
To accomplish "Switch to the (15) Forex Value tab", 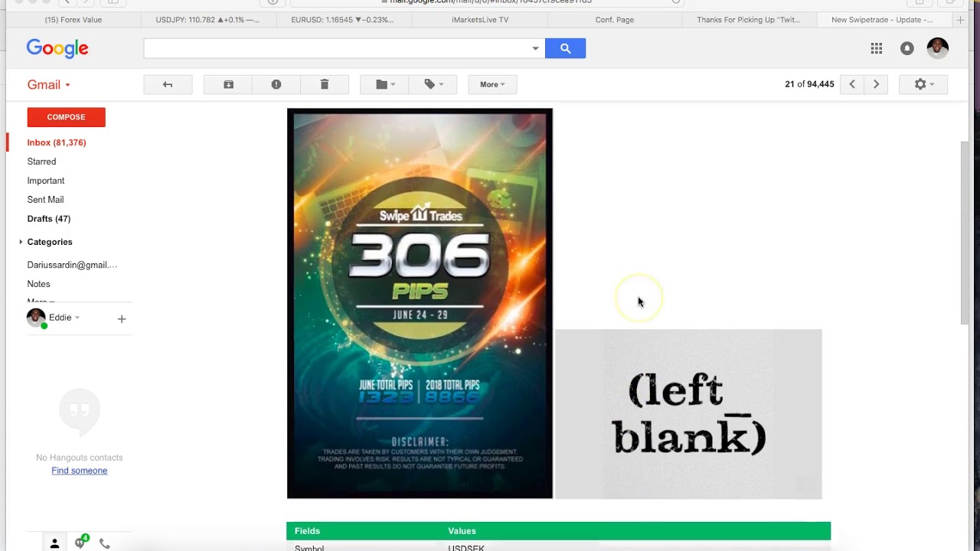I will [x=73, y=19].
